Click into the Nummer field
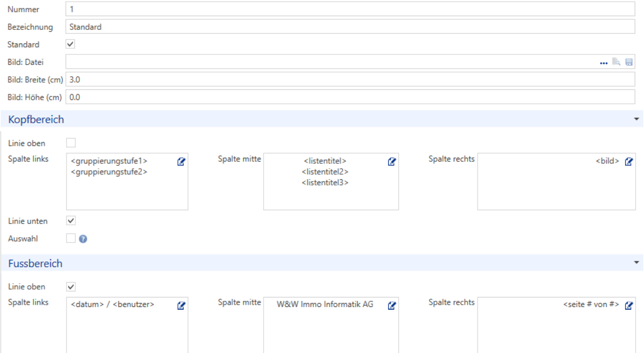The image size is (644, 353). (351, 9)
